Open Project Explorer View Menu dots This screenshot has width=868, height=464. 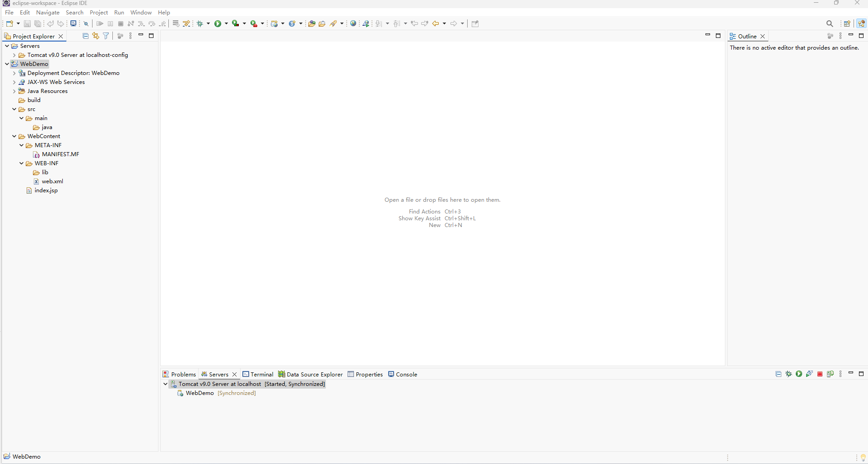point(130,36)
